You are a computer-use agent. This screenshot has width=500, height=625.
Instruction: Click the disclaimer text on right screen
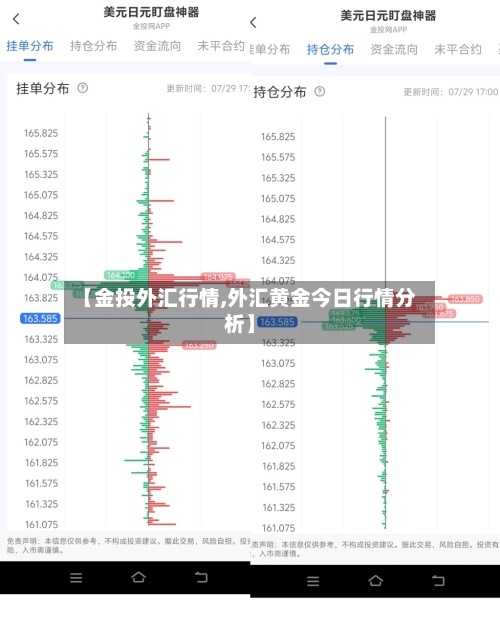coord(375,549)
